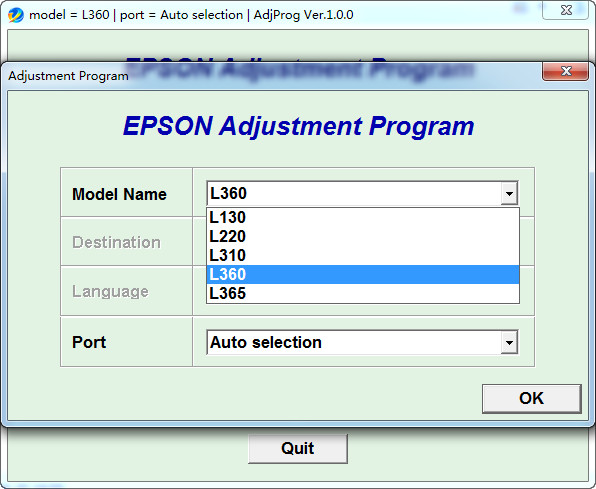The height and width of the screenshot is (489, 596).
Task: Click the greyed Language label
Action: (110, 292)
